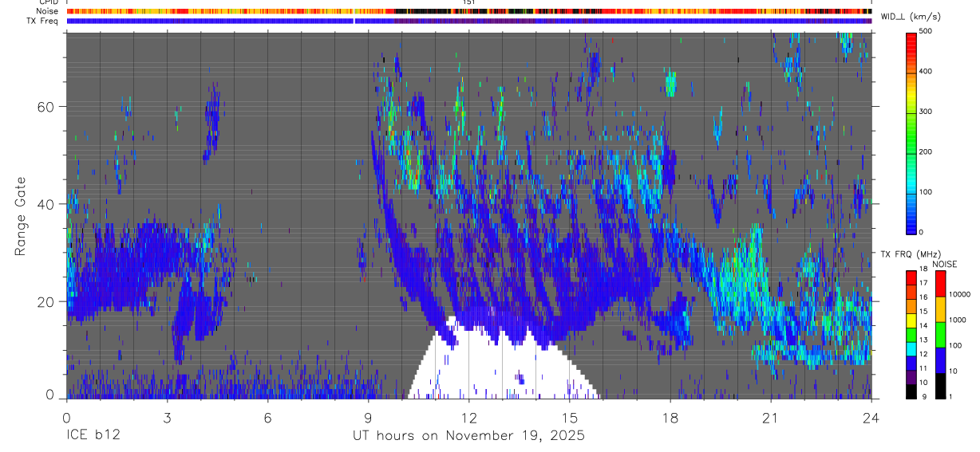Click the '200' tick on spectral width colorbar

(926, 151)
